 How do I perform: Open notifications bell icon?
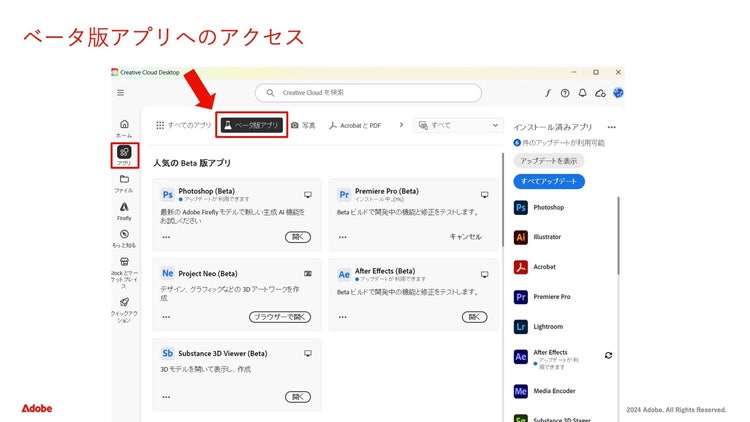582,93
